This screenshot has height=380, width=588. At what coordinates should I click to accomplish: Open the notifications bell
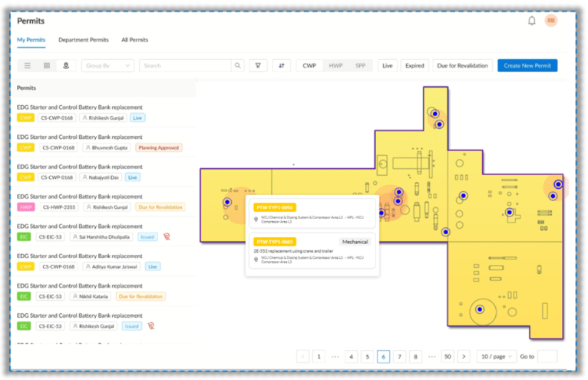(531, 21)
